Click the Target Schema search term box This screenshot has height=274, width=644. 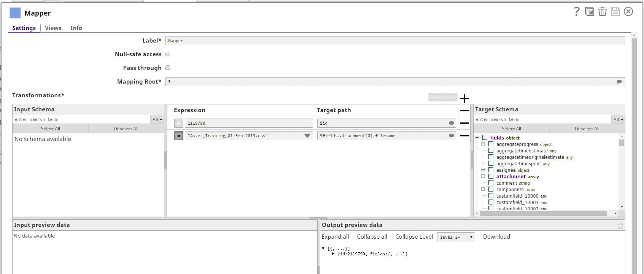click(543, 119)
